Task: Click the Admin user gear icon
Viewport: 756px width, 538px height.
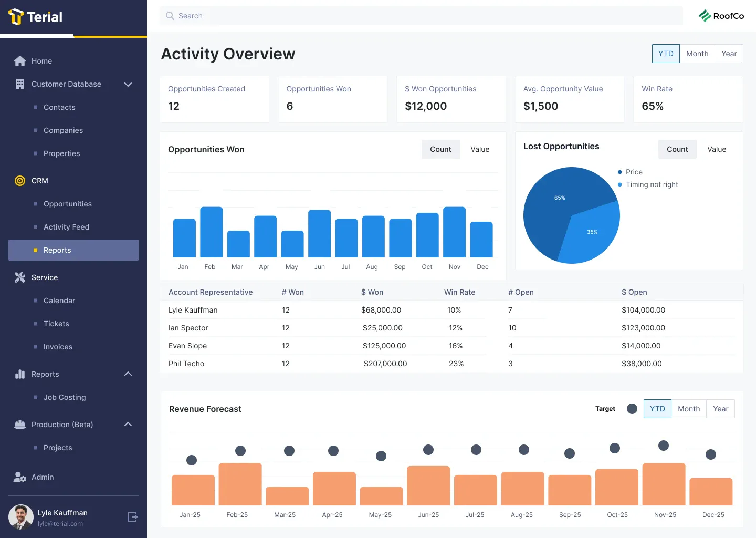Action: click(20, 477)
